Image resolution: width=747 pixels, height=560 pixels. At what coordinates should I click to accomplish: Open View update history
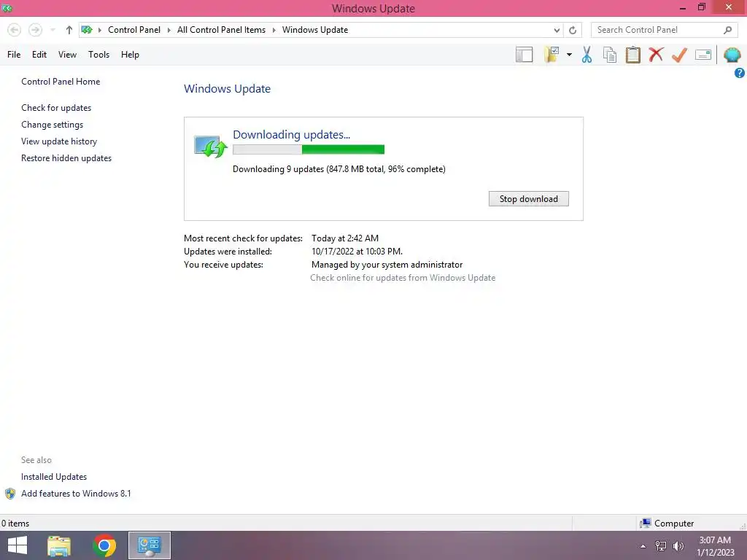point(59,141)
